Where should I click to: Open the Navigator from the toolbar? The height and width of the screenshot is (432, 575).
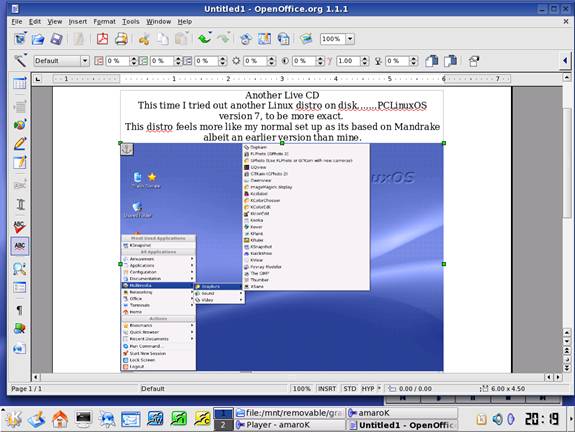pyautogui.click(x=246, y=39)
